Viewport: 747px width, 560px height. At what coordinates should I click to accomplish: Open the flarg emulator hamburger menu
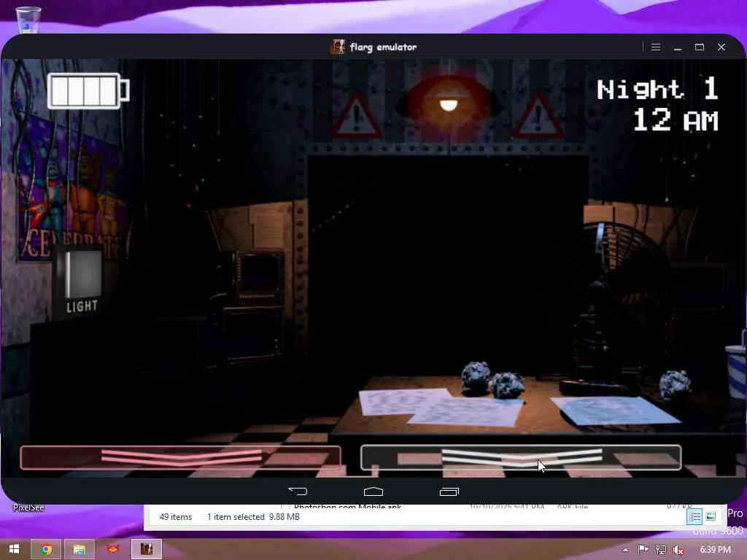point(656,47)
